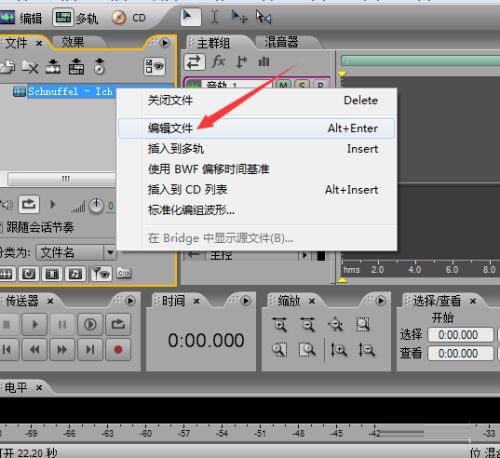
Task: Show the EQ bars section icon
Action: click(x=264, y=62)
